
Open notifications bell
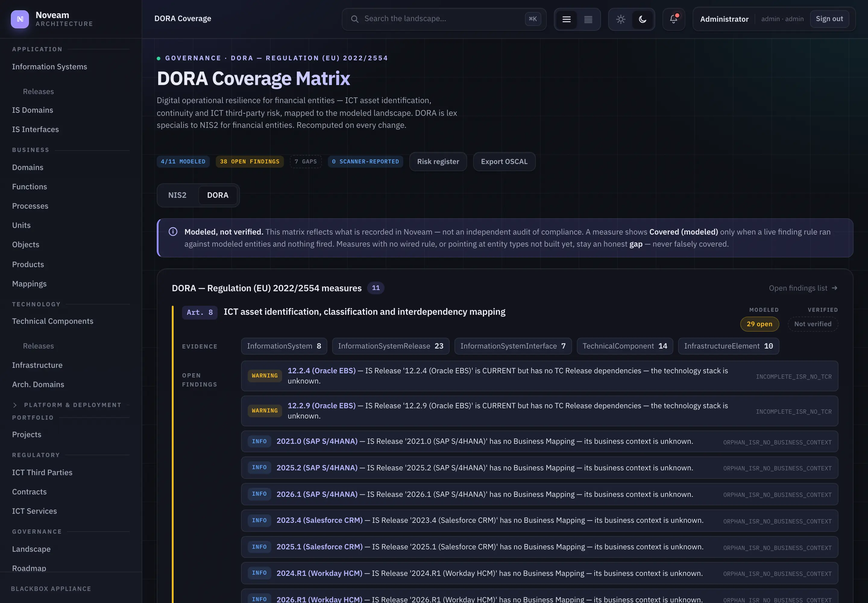(674, 19)
